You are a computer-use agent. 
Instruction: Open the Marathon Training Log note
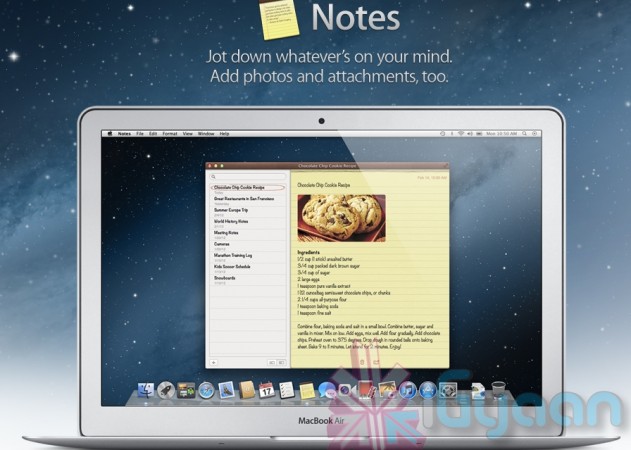pyautogui.click(x=239, y=255)
